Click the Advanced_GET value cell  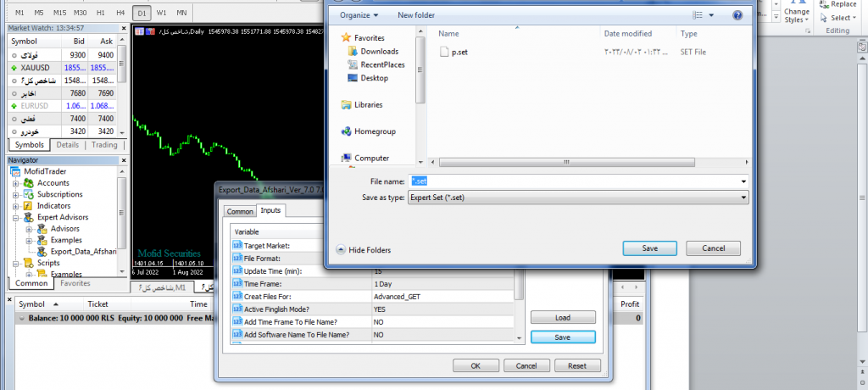point(442,297)
